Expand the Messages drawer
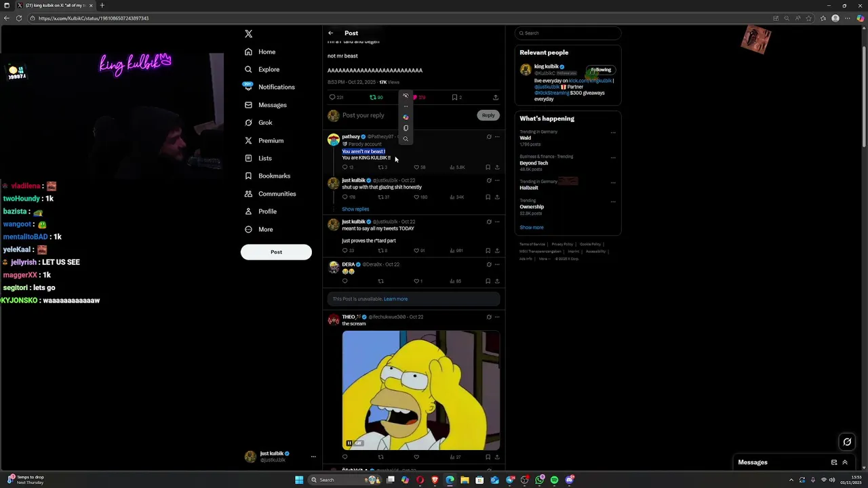The height and width of the screenshot is (488, 868). (845, 462)
